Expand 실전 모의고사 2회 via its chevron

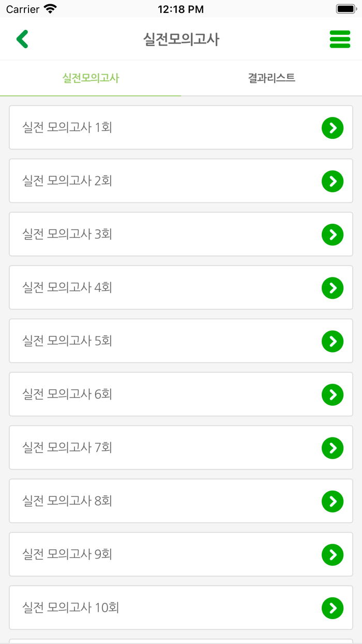(x=333, y=181)
